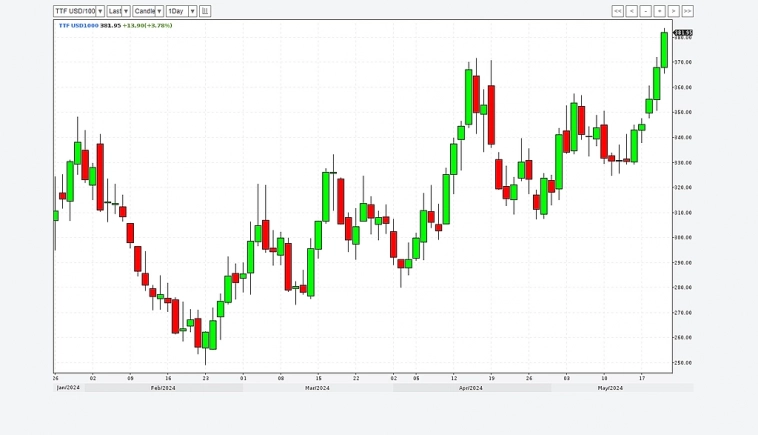Click the latest green candle at top right
Screen dimensions: 758x435
pos(664,50)
